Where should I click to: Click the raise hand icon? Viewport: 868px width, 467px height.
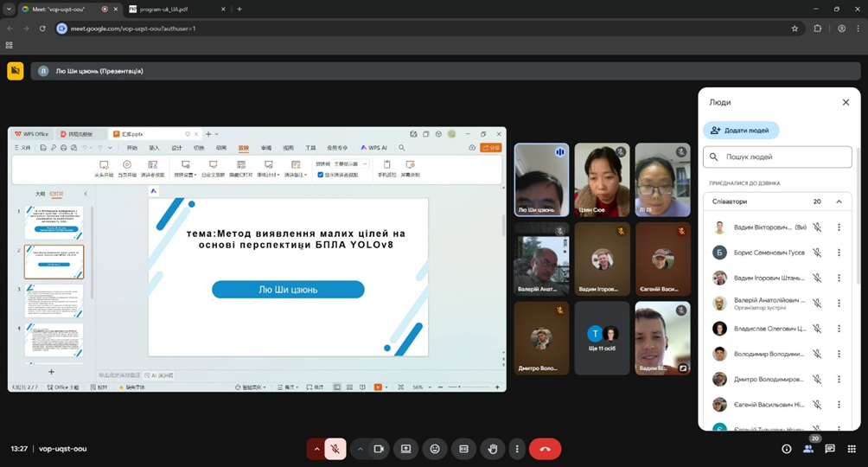[x=493, y=449]
